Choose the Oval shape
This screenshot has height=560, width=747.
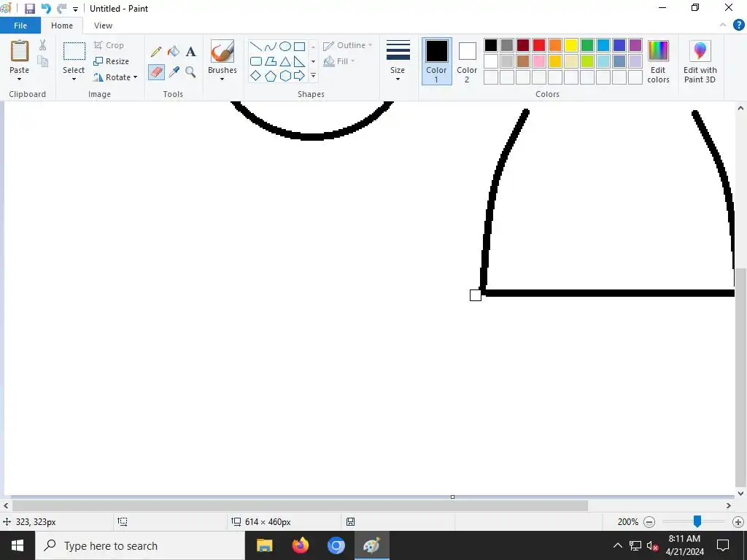tap(285, 46)
